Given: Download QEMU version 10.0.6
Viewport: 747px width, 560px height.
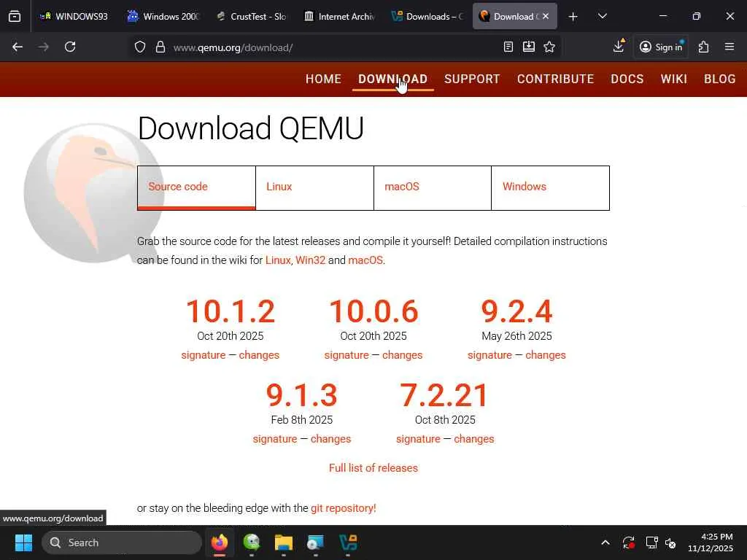Looking at the screenshot, I should tap(373, 311).
